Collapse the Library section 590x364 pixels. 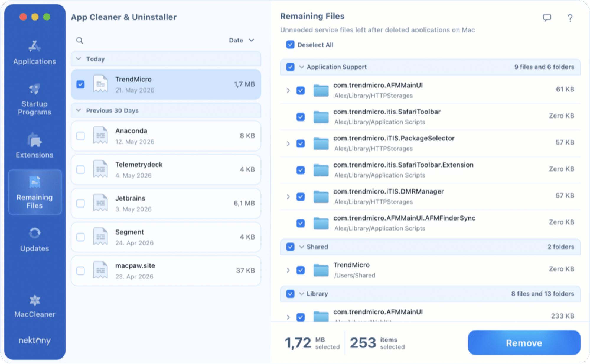point(301,294)
